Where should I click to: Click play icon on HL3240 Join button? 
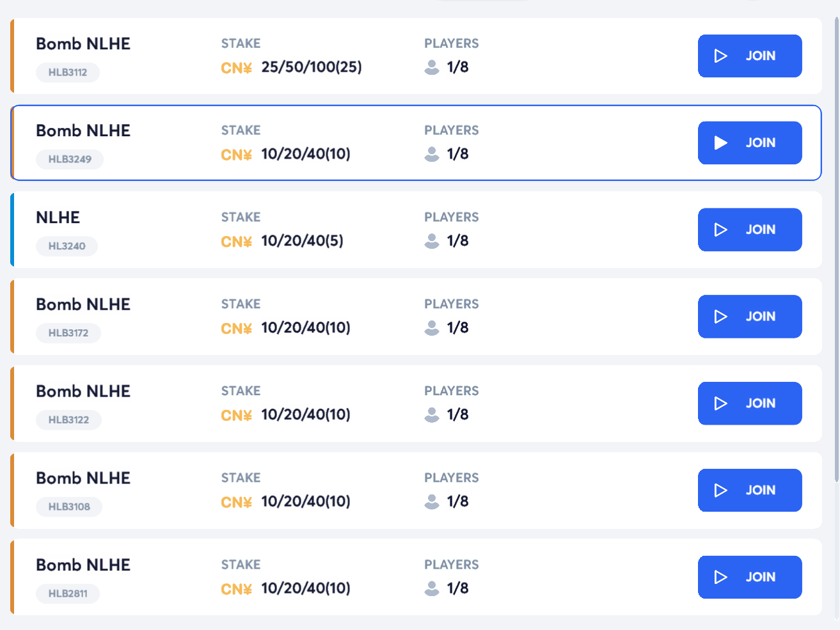[721, 230]
